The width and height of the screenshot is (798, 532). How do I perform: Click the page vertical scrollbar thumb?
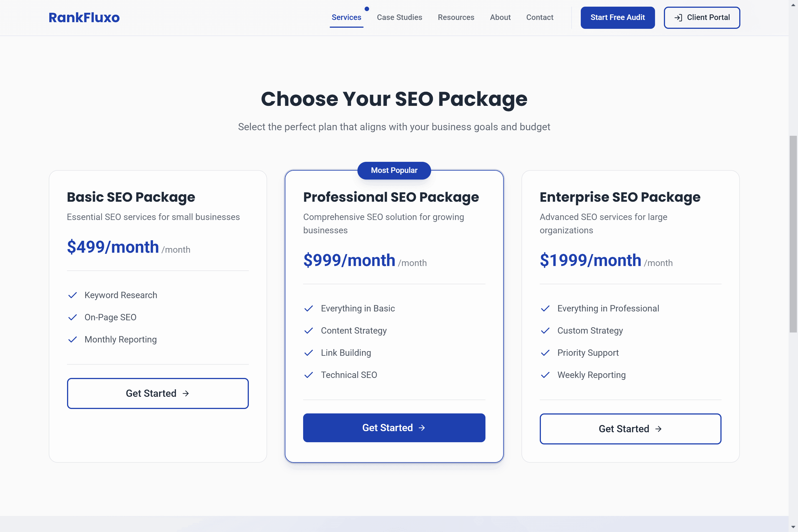[x=793, y=234]
